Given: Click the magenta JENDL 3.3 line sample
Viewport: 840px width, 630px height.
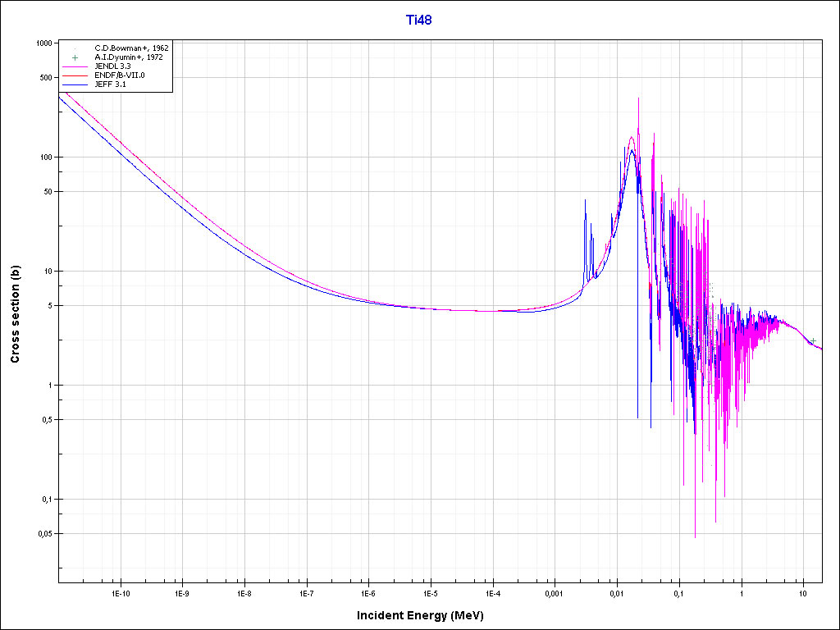Looking at the screenshot, I should click(75, 66).
